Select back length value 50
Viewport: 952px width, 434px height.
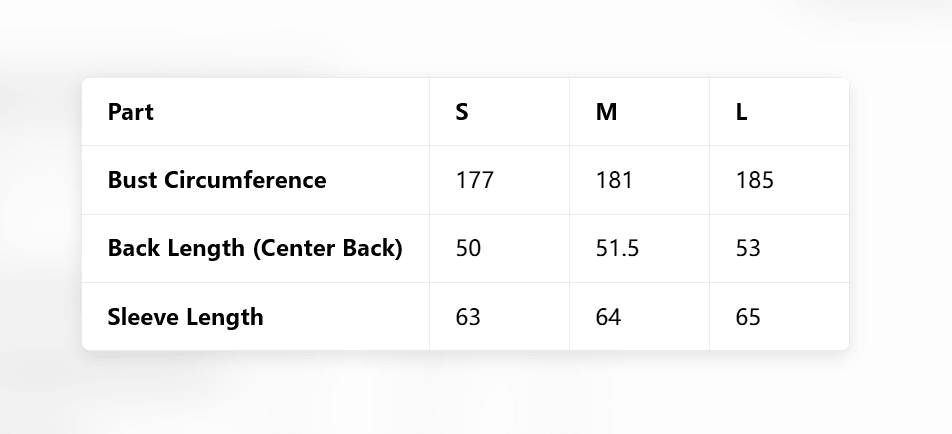click(x=468, y=248)
